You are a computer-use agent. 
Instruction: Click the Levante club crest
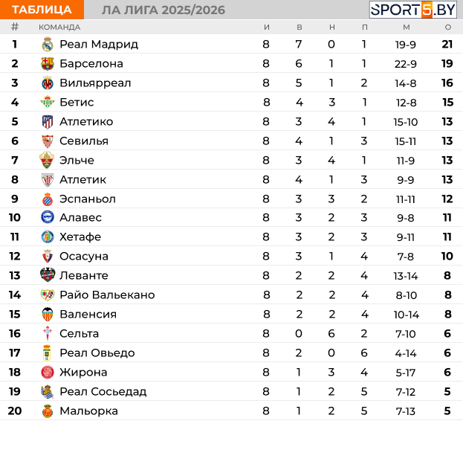48,276
